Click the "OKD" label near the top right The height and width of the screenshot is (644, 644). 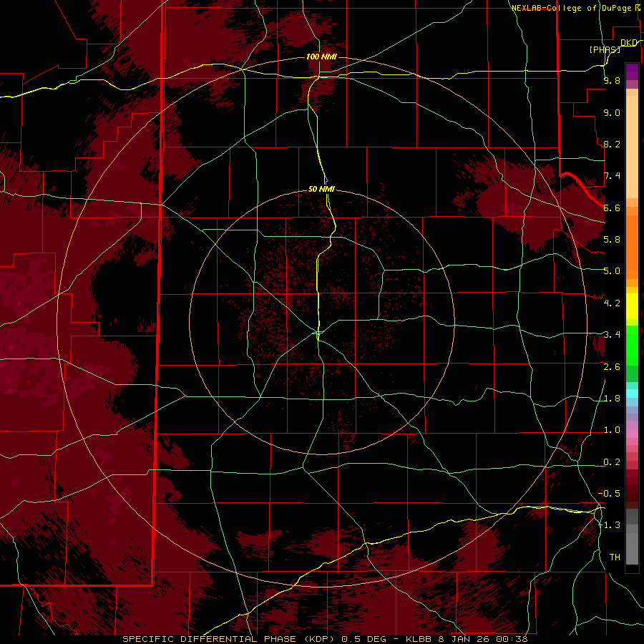(x=629, y=43)
